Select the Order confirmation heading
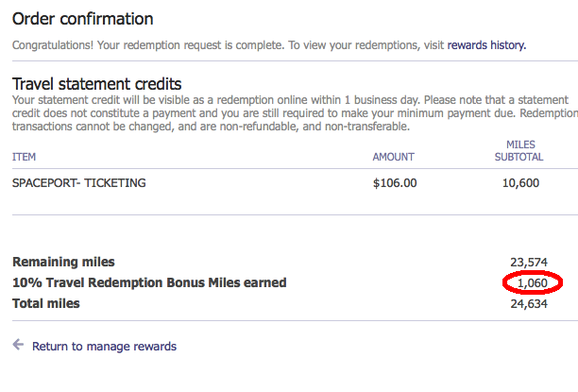The width and height of the screenshot is (578, 392). [x=82, y=19]
